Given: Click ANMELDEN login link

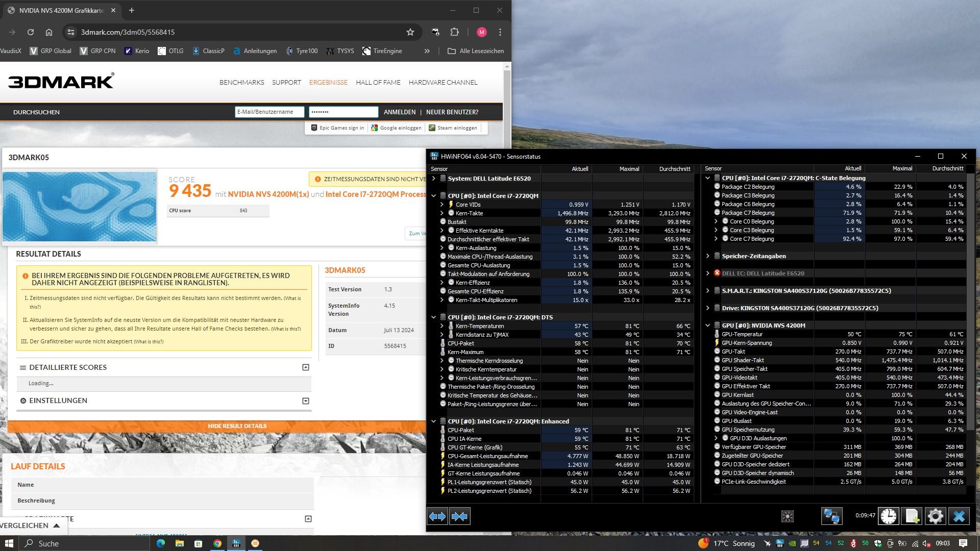Looking at the screenshot, I should click(400, 112).
